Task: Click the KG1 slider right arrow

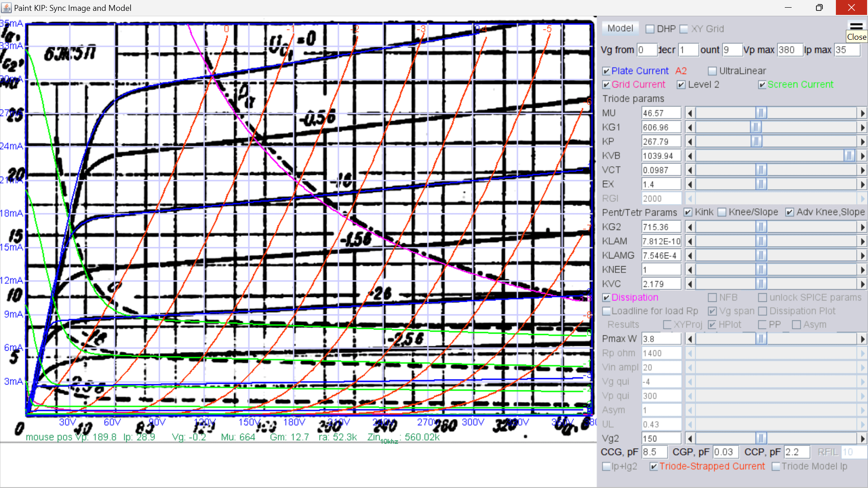Action: click(862, 127)
